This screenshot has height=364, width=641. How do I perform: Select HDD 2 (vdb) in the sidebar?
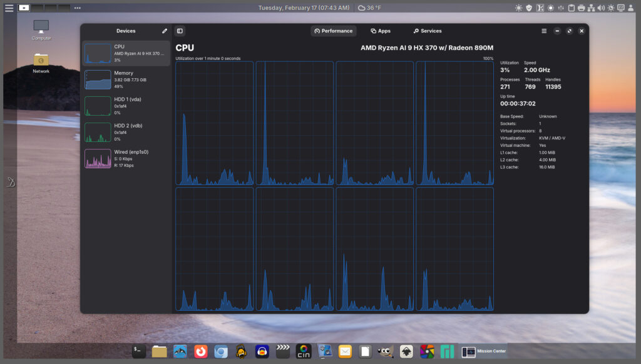coord(126,132)
